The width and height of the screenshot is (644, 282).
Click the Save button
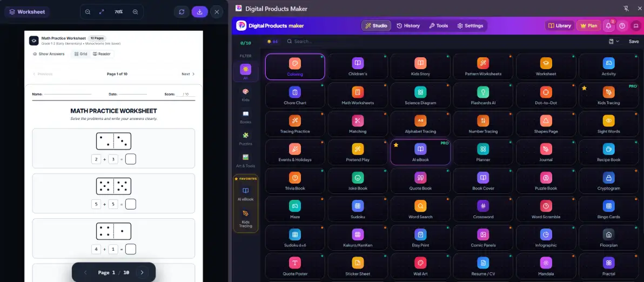634,42
